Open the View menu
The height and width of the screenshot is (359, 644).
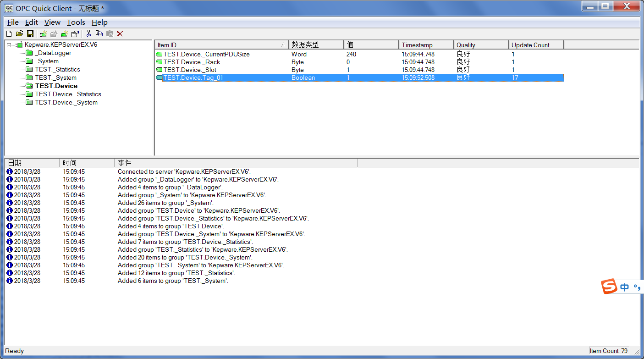click(52, 22)
